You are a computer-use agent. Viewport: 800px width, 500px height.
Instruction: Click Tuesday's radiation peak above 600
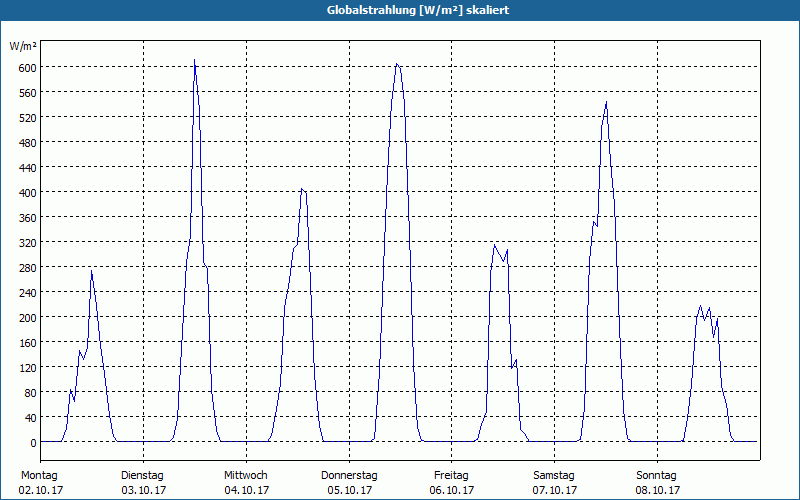194,60
